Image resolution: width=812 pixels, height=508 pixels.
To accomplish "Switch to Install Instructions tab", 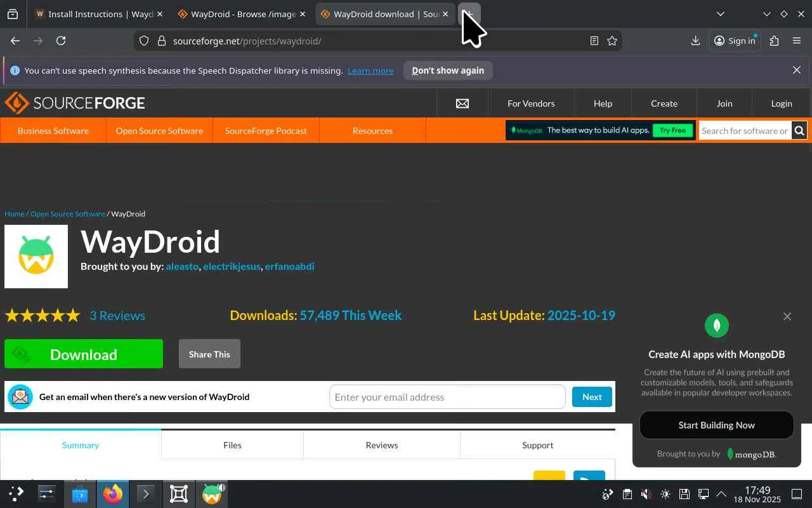I will (98, 14).
